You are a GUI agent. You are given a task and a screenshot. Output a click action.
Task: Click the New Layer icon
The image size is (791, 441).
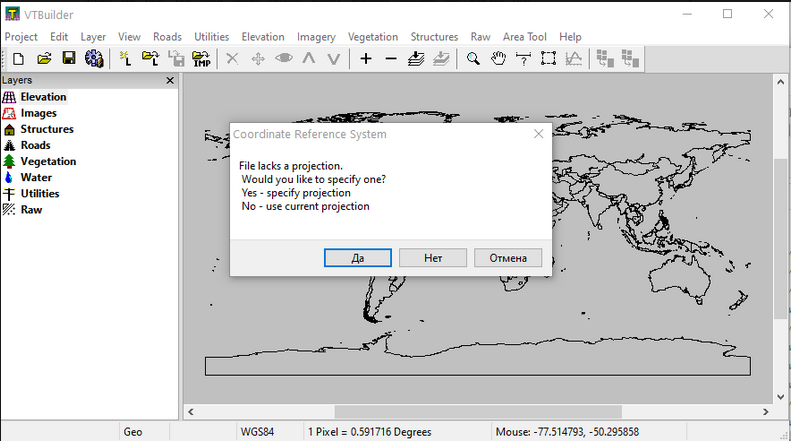(x=125, y=59)
